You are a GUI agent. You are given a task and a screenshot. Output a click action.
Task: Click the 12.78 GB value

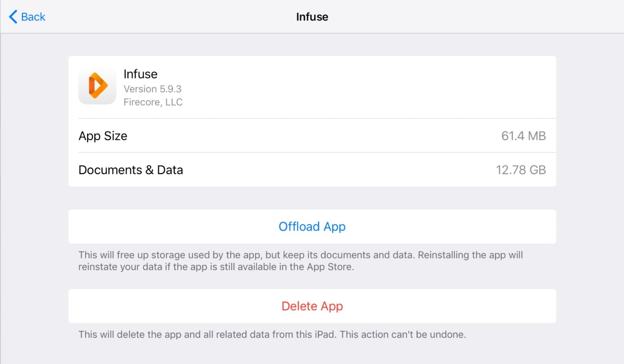click(x=521, y=170)
